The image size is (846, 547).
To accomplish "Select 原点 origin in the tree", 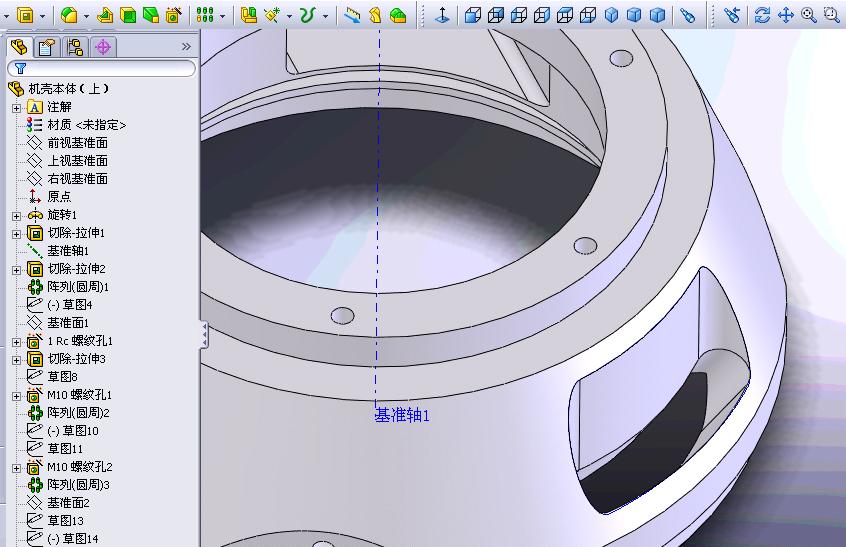I will click(x=59, y=196).
